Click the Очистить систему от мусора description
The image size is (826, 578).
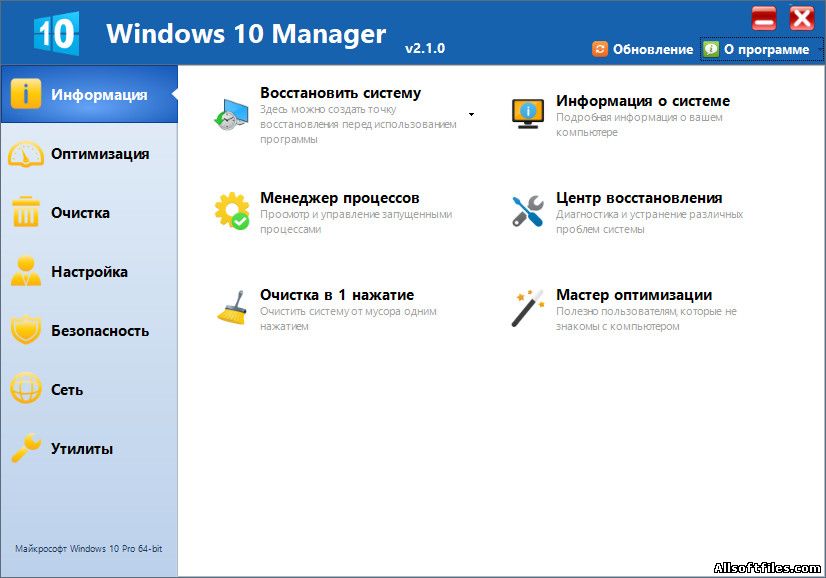348,319
